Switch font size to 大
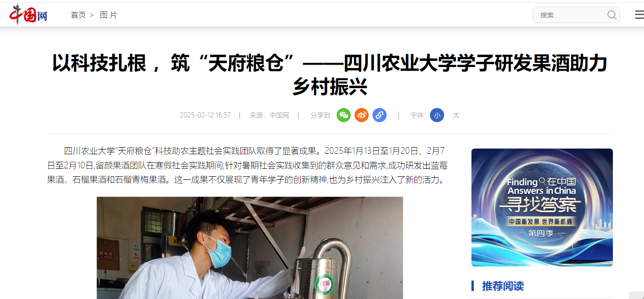 click(456, 115)
